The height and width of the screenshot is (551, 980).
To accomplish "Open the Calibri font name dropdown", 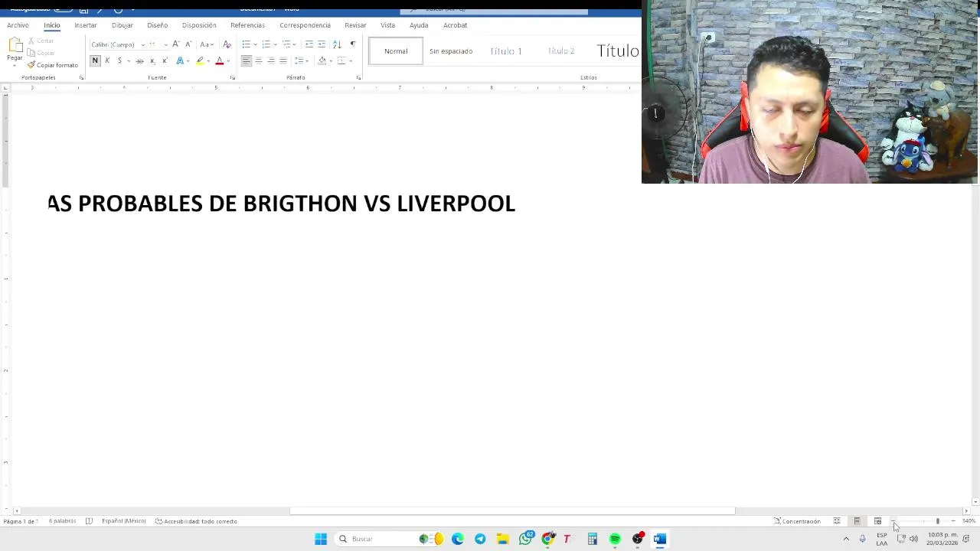I will coord(142,44).
